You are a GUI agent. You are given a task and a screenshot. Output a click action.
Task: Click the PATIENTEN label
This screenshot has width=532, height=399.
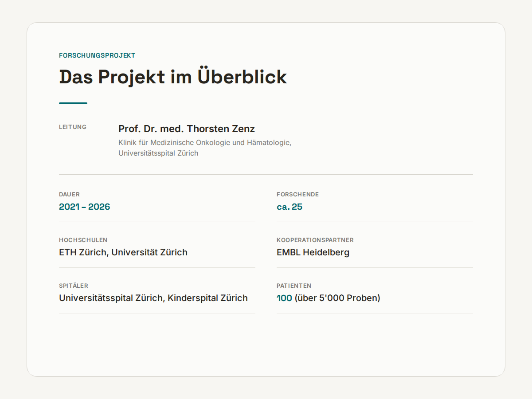point(294,286)
